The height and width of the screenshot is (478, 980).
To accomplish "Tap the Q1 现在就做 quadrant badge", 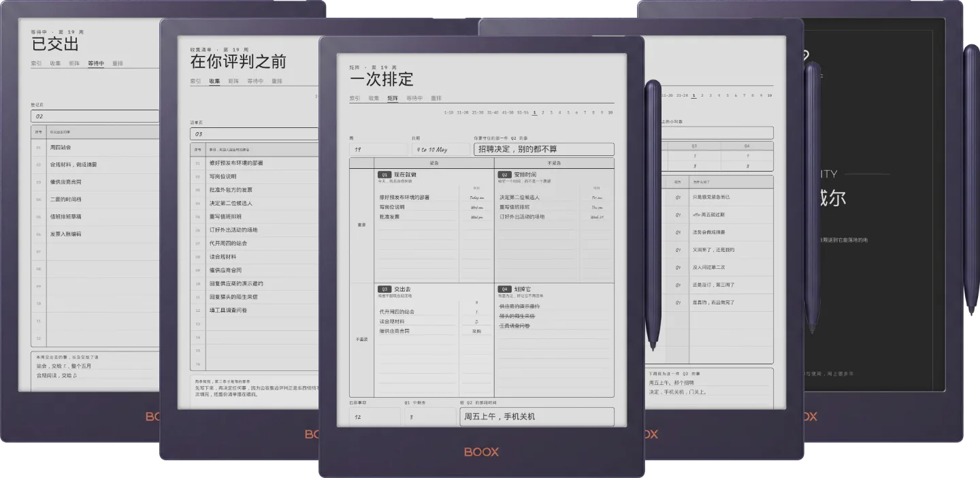I will (x=385, y=175).
